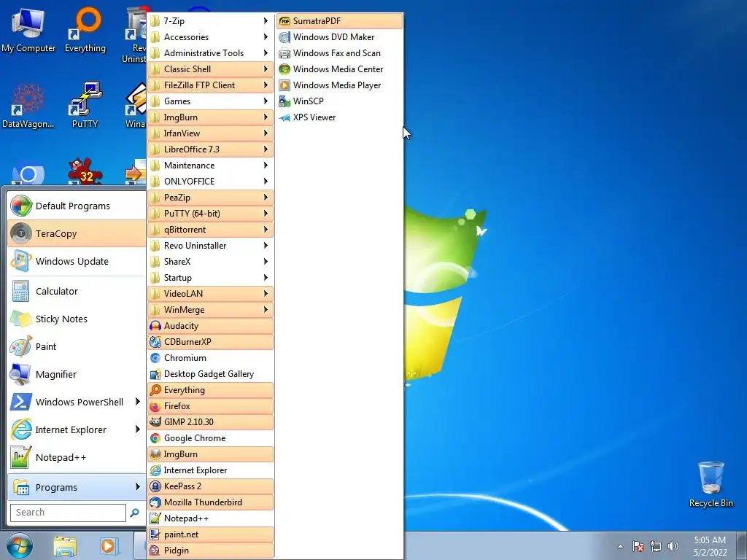Show hidden tray icons
747x560 pixels.
620,546
